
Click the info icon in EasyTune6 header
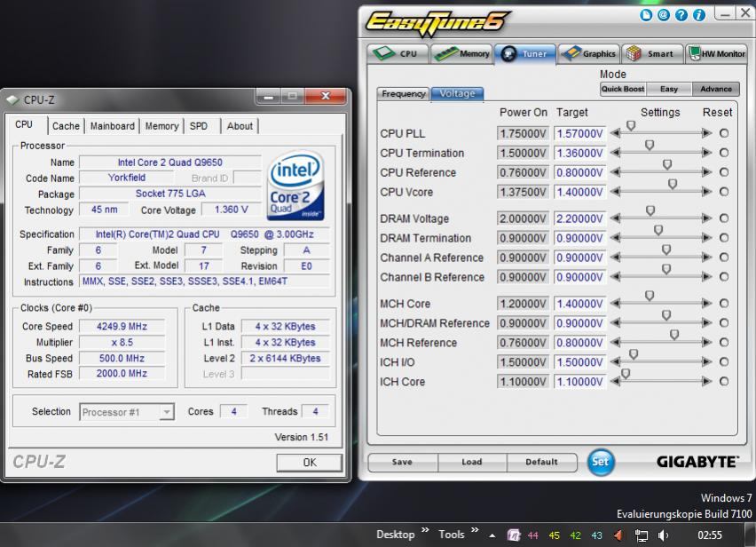click(x=699, y=15)
